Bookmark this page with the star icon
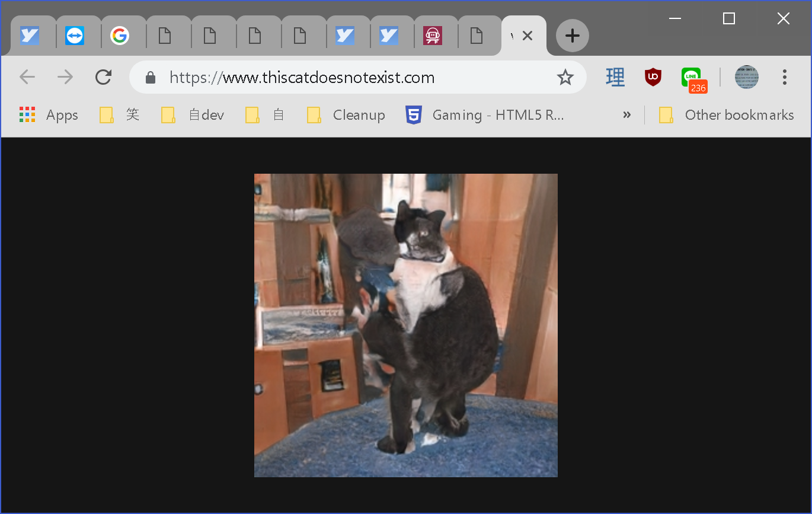This screenshot has height=514, width=812. pos(565,77)
